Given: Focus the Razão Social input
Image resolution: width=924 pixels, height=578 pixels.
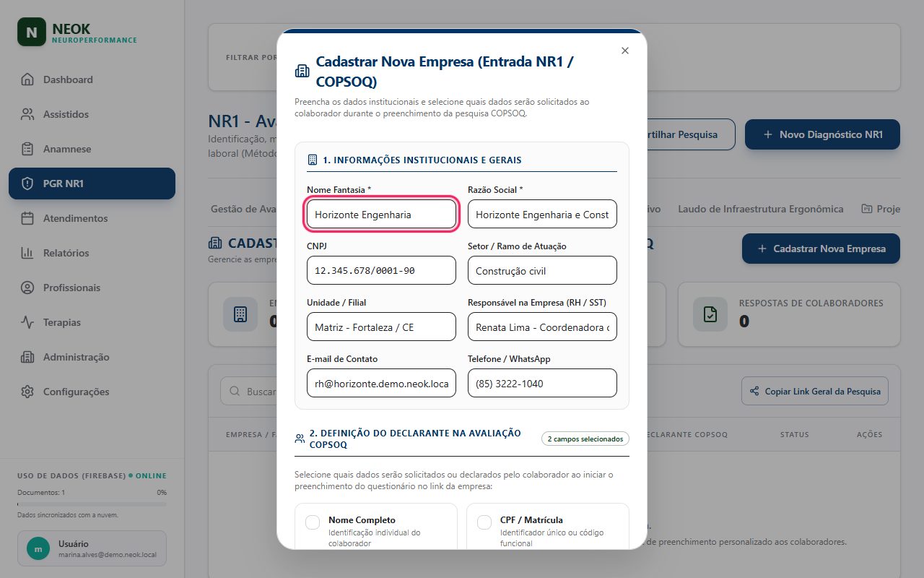Looking at the screenshot, I should pos(542,215).
